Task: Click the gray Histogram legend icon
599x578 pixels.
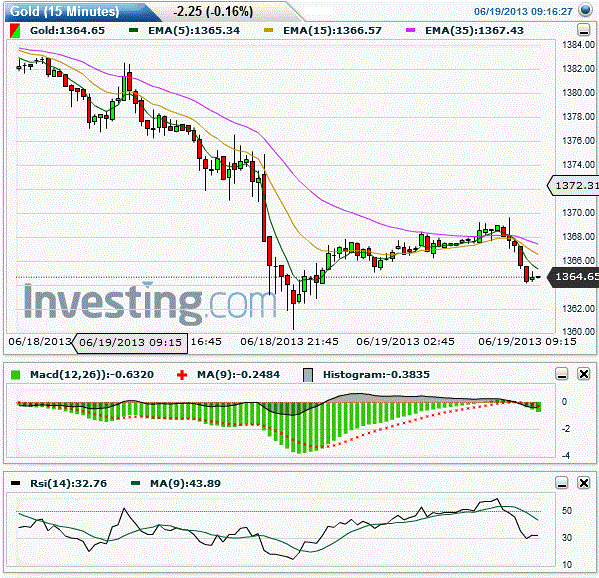Action: click(x=308, y=375)
